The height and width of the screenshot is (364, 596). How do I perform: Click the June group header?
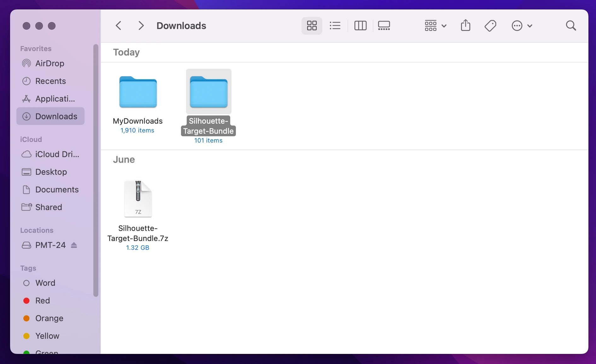coord(124,159)
